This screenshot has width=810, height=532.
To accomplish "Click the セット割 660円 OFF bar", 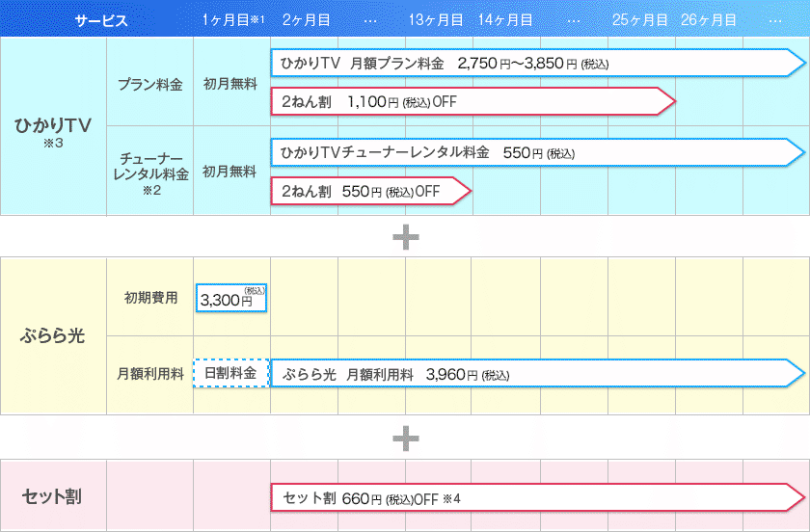I will [x=538, y=498].
